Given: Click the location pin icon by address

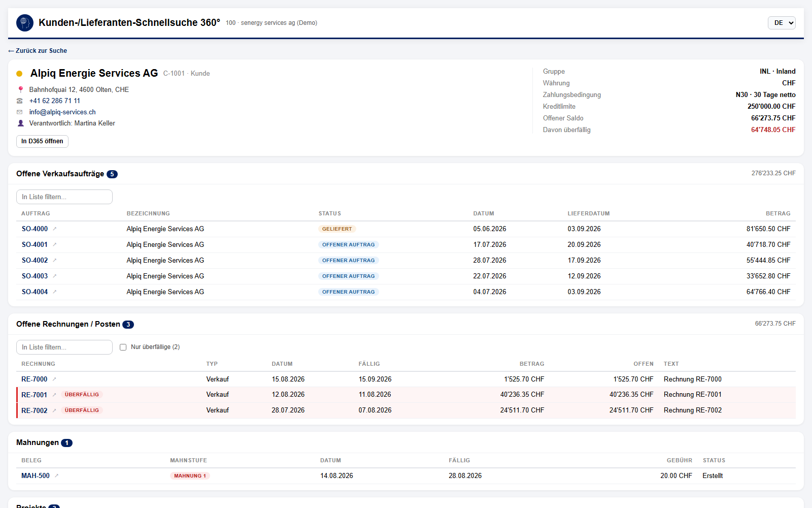Looking at the screenshot, I should click(20, 90).
